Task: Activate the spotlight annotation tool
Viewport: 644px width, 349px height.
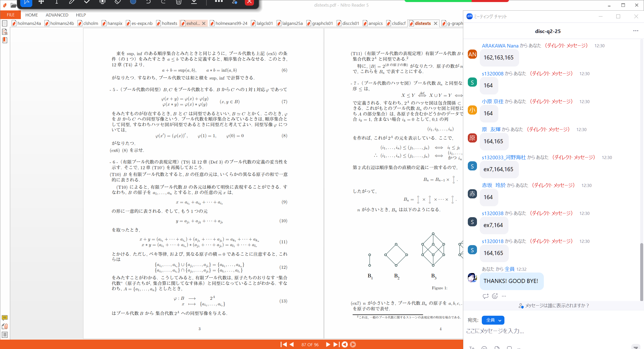Action: (102, 2)
